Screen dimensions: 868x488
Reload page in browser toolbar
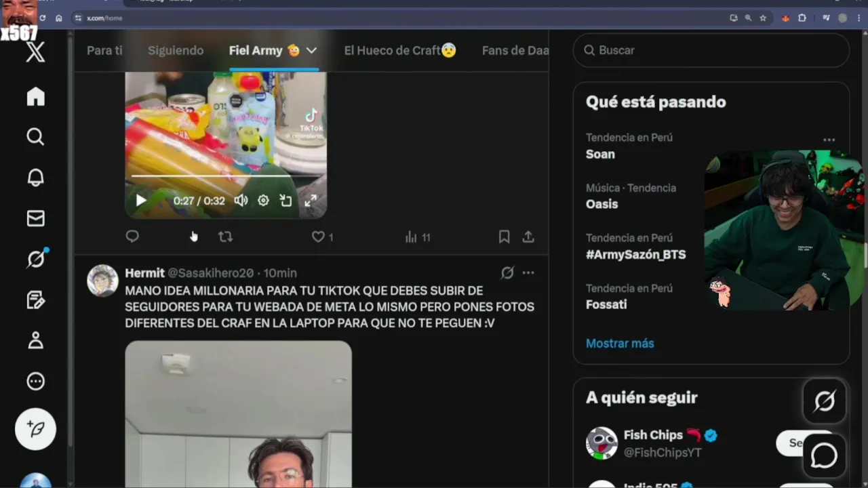coord(43,18)
